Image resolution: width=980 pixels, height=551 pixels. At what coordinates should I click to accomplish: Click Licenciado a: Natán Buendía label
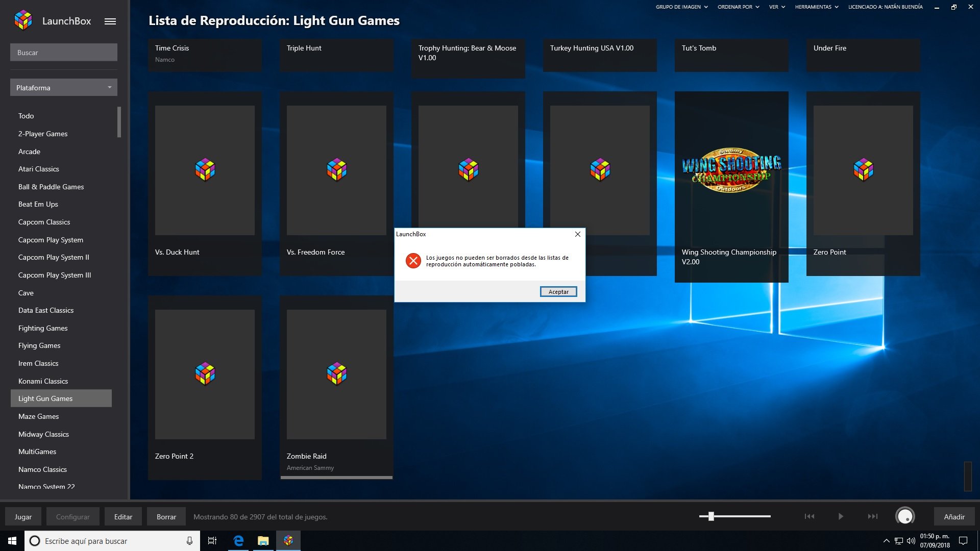pos(885,7)
